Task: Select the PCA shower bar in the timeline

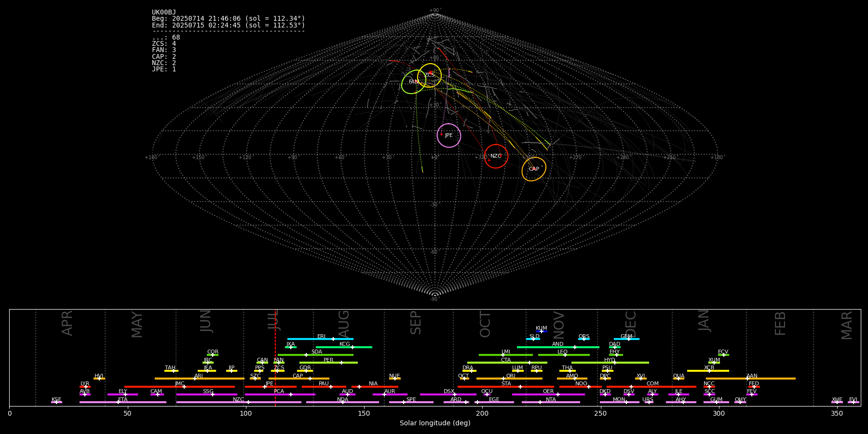Action: pyautogui.click(x=280, y=394)
